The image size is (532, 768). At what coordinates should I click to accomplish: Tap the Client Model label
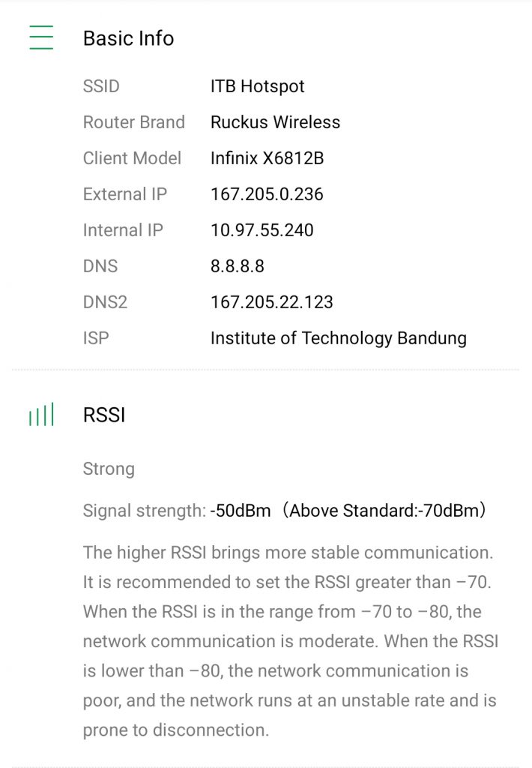132,158
